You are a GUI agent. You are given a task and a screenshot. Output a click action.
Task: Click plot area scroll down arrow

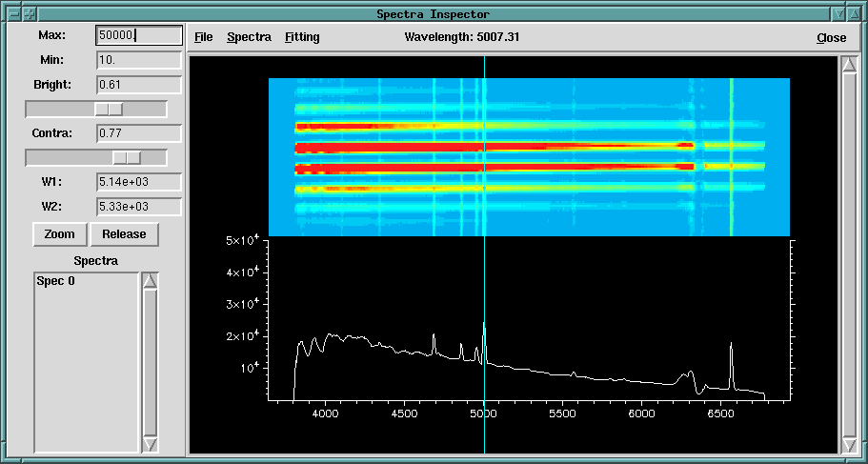click(x=849, y=445)
